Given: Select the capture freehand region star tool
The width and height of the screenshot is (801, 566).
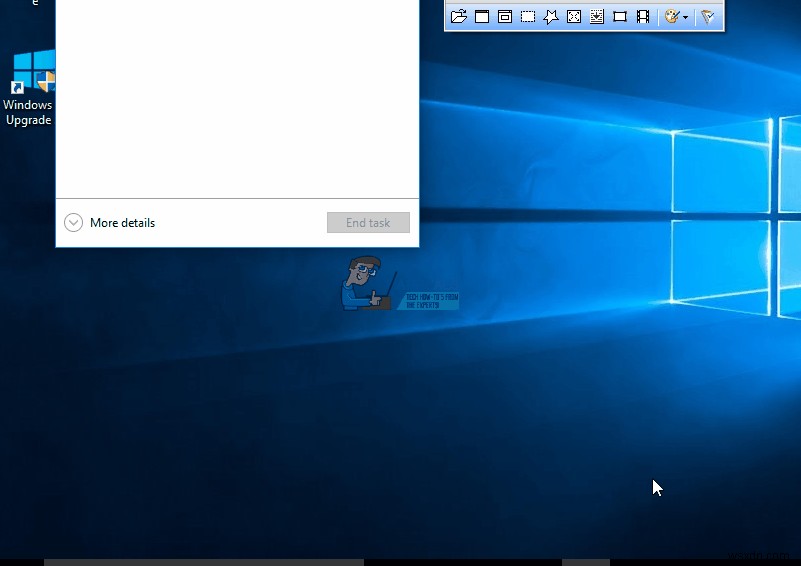Looking at the screenshot, I should pos(551,16).
